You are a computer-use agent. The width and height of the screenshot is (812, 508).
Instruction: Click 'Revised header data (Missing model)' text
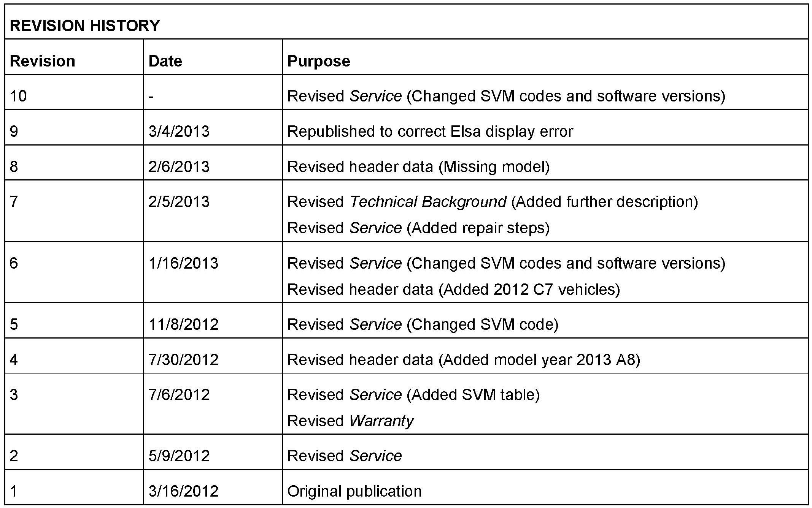click(418, 167)
